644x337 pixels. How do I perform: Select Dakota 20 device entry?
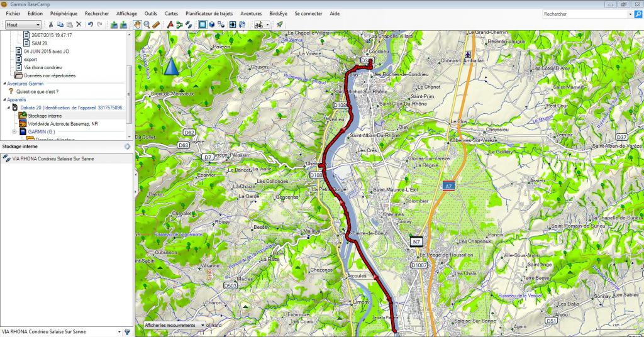[72, 108]
